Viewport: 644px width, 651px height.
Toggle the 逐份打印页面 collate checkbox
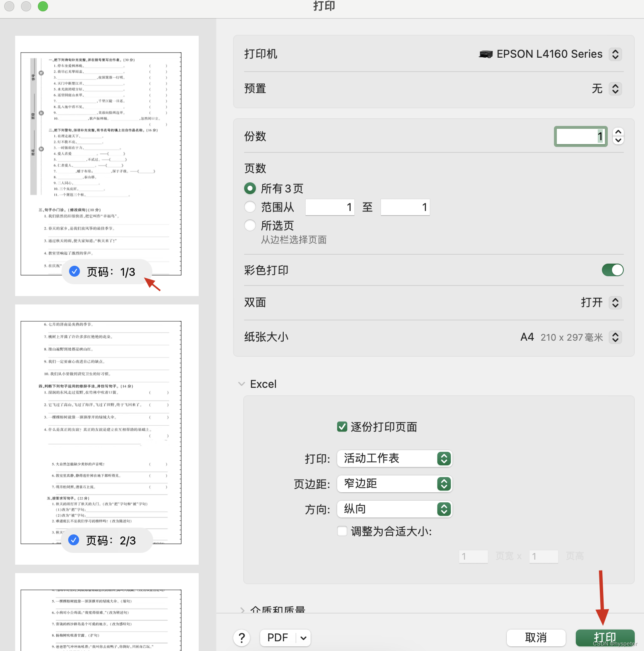pos(342,427)
